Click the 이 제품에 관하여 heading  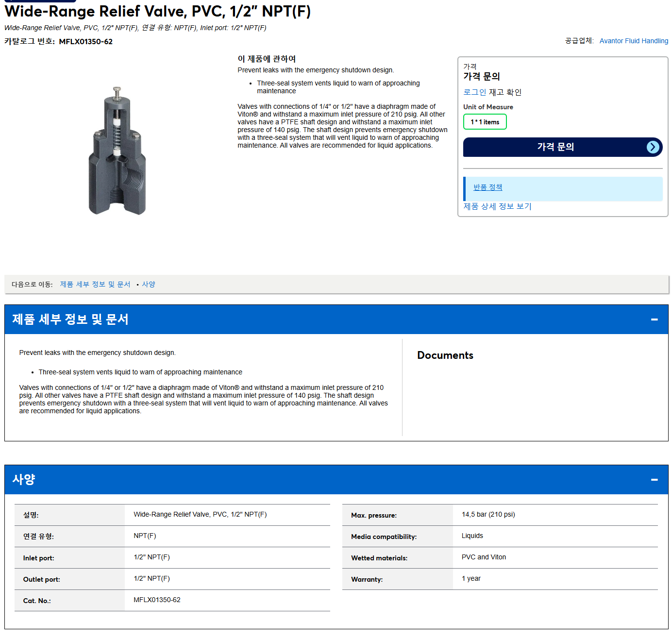[267, 59]
